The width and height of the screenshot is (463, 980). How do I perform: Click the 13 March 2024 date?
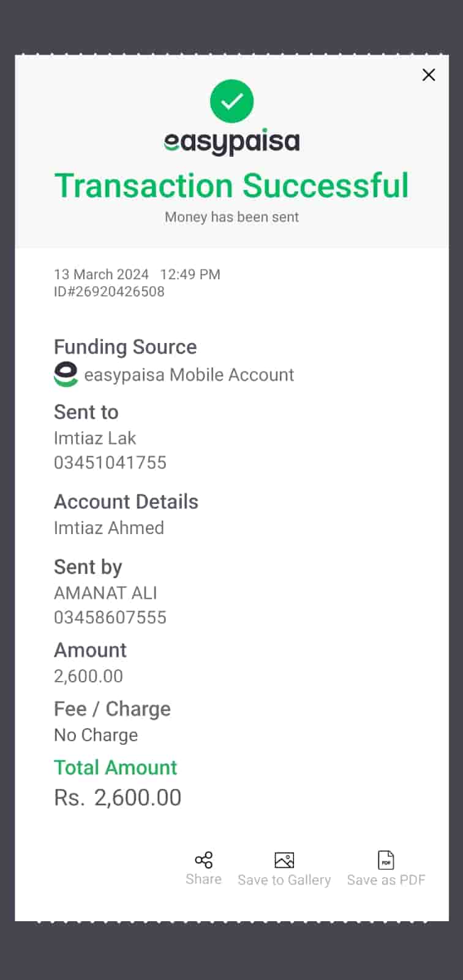(x=101, y=274)
